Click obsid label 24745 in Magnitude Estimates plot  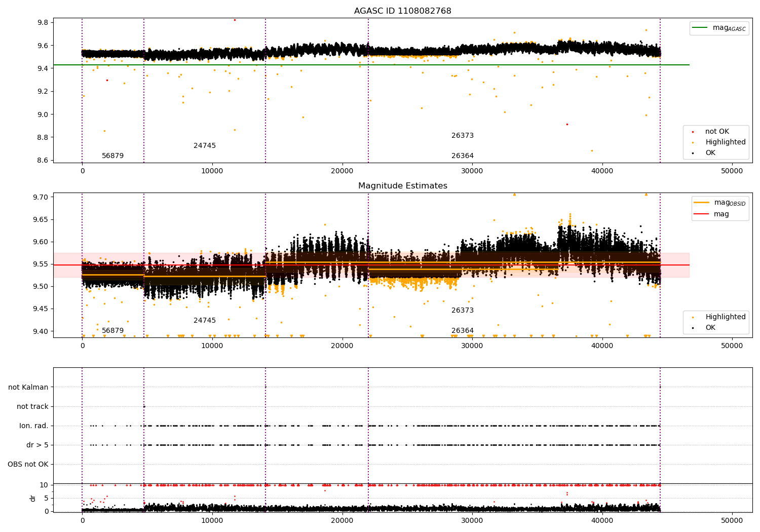(x=205, y=321)
